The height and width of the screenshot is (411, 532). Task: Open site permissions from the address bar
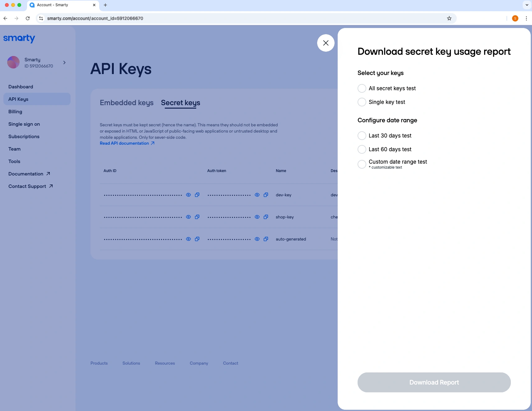pyautogui.click(x=41, y=18)
